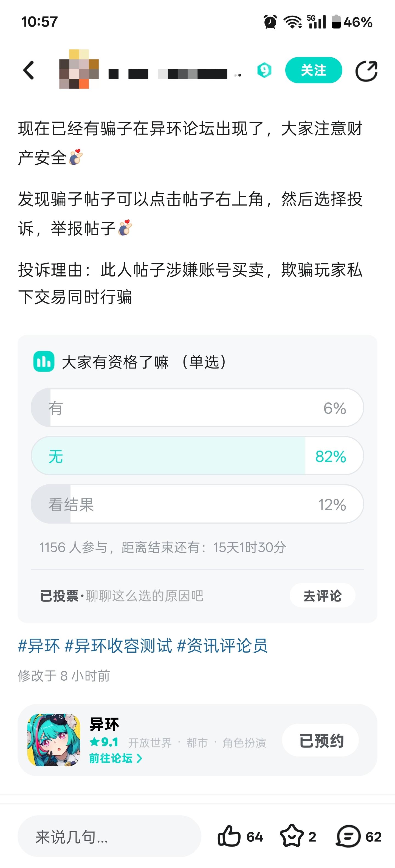Open the pixelated poster avatar

pos(79,69)
